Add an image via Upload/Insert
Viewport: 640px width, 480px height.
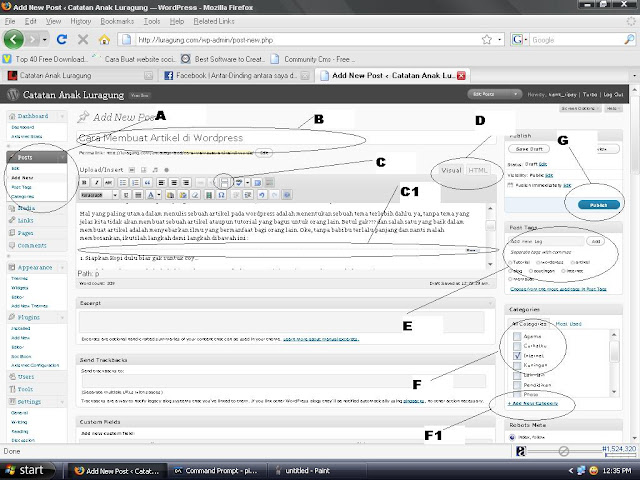click(x=132, y=170)
